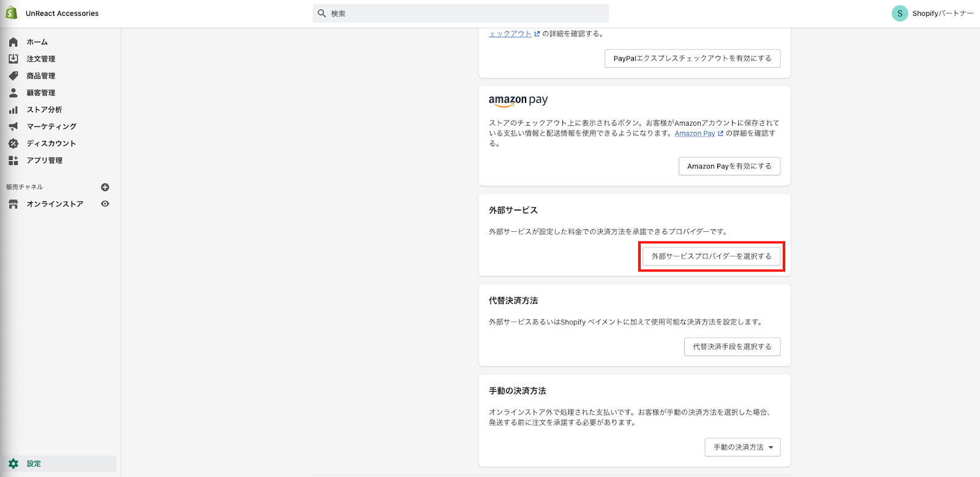Click the 設定 gear icon
The height and width of the screenshot is (477, 980).
click(x=13, y=464)
